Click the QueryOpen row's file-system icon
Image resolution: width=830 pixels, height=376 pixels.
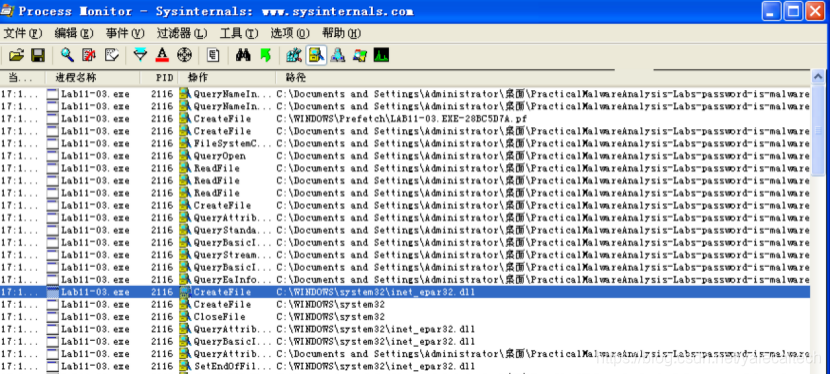coord(185,156)
